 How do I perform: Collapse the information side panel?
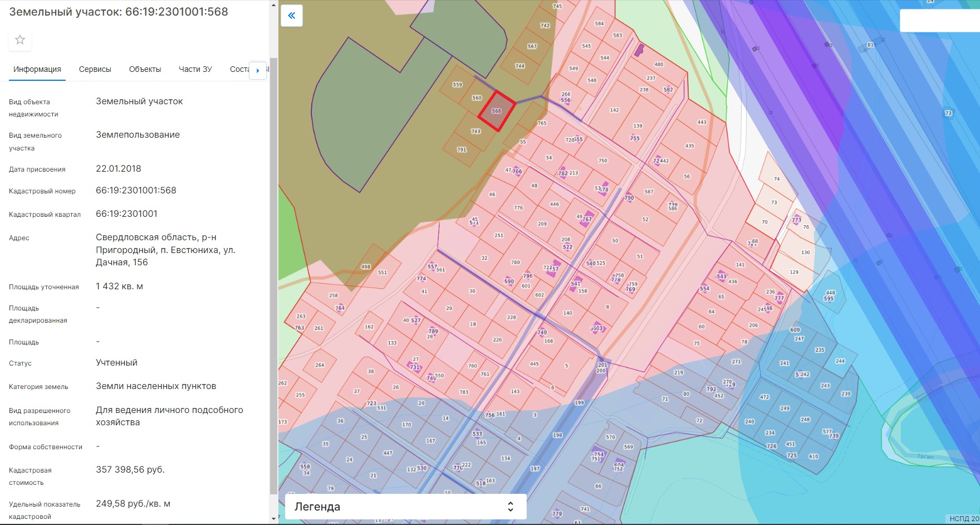coord(292,16)
